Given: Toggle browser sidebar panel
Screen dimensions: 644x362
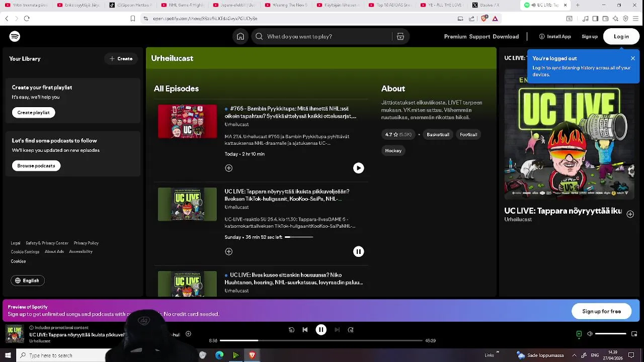Looking at the screenshot, I should 595,19.
